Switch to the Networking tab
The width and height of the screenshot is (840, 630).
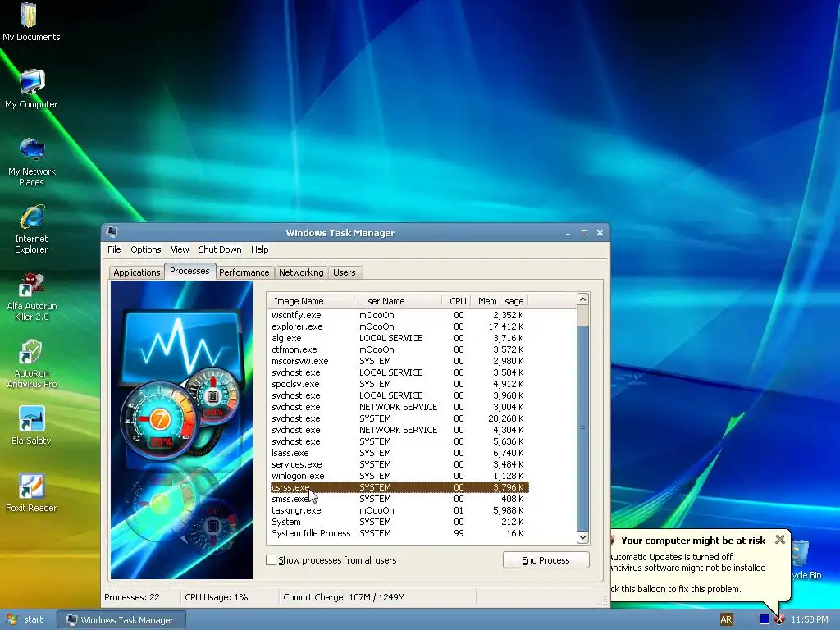coord(301,272)
